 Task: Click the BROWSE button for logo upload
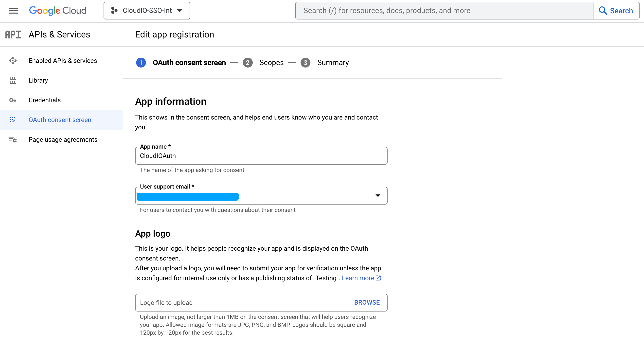point(367,303)
